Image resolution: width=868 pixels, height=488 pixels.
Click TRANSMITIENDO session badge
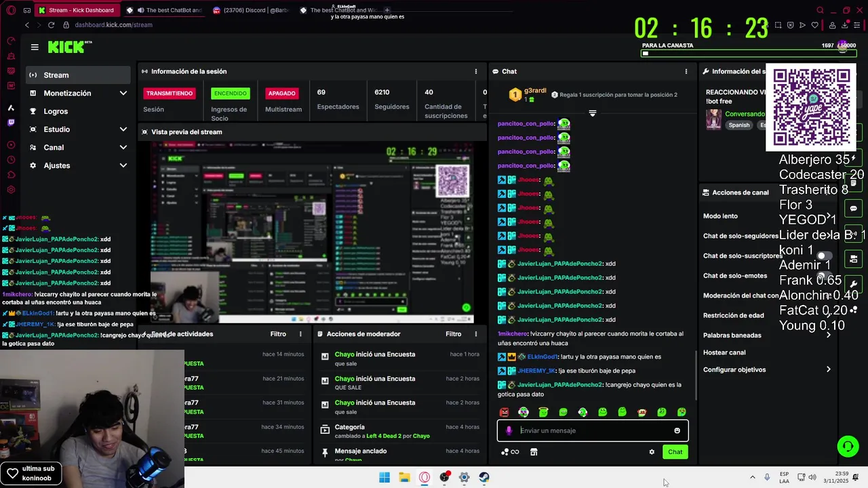(x=170, y=94)
